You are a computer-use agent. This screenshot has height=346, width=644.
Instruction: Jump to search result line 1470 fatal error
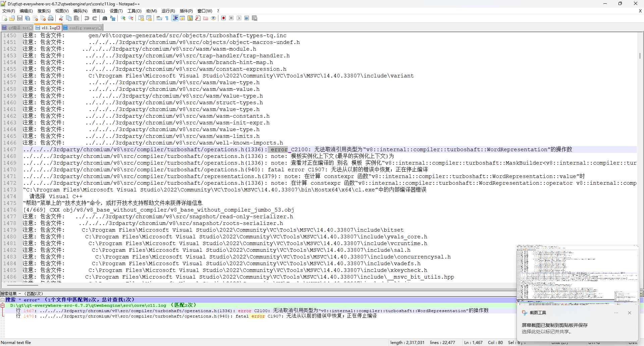pyautogui.click(x=196, y=316)
